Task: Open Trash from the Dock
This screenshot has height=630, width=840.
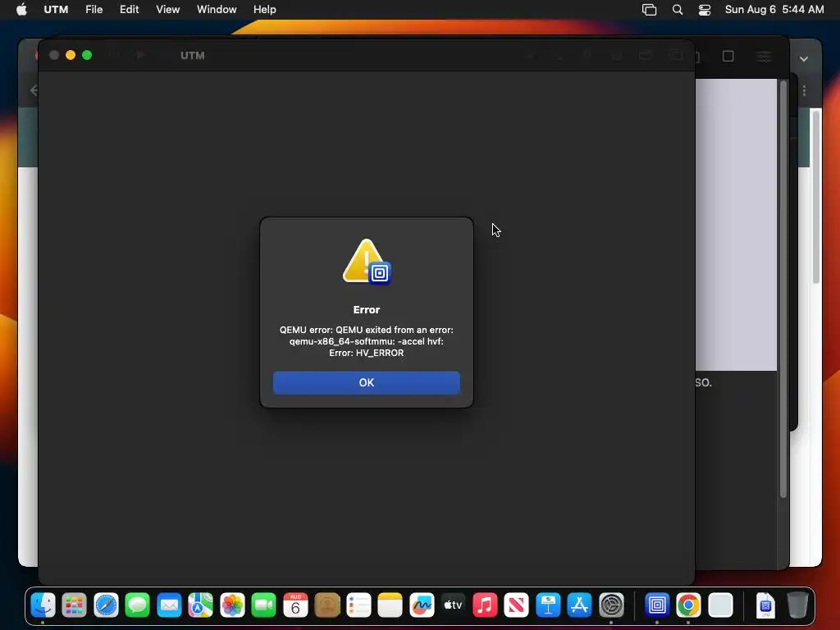Action: click(x=797, y=605)
